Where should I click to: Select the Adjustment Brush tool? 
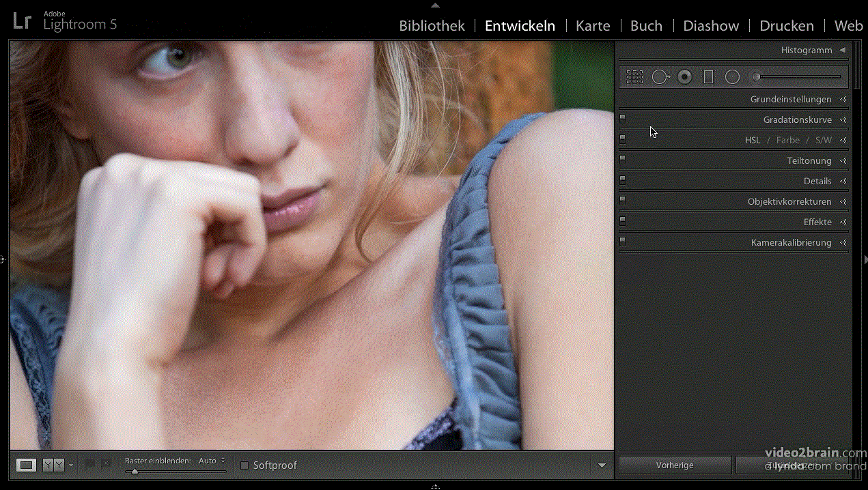(x=796, y=76)
